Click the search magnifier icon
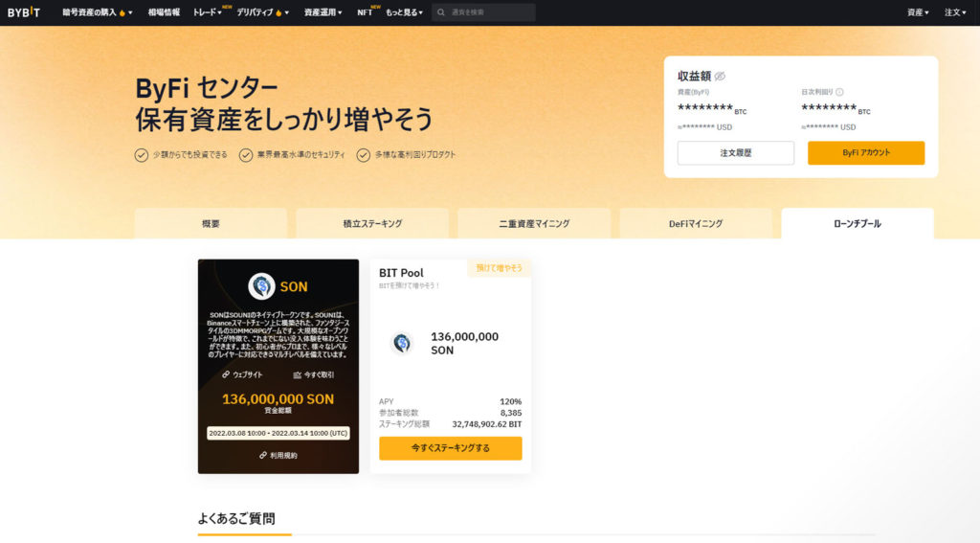980x543 pixels. coord(441,12)
